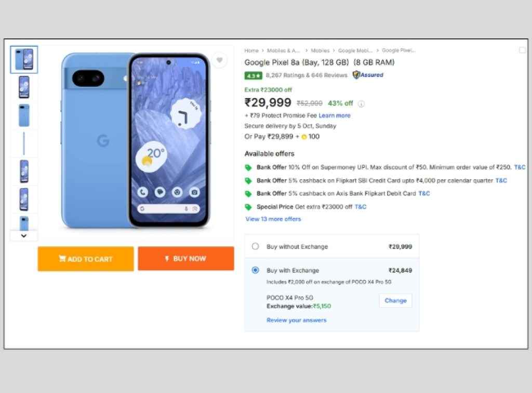The height and width of the screenshot is (393, 532).
Task: Click green tag icon beside Special Price offer
Action: 248,206
